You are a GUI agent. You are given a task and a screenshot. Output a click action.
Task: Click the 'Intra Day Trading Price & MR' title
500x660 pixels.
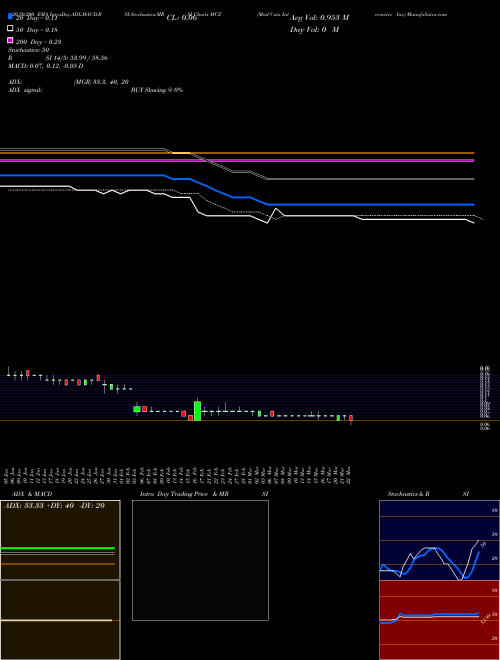click(x=184, y=494)
